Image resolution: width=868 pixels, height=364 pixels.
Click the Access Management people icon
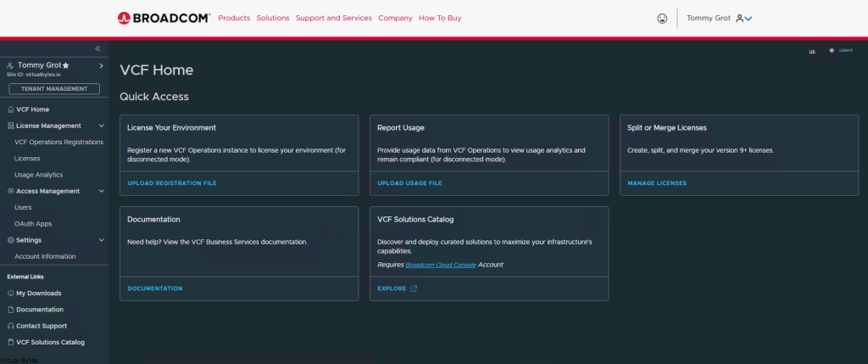pyautogui.click(x=11, y=191)
